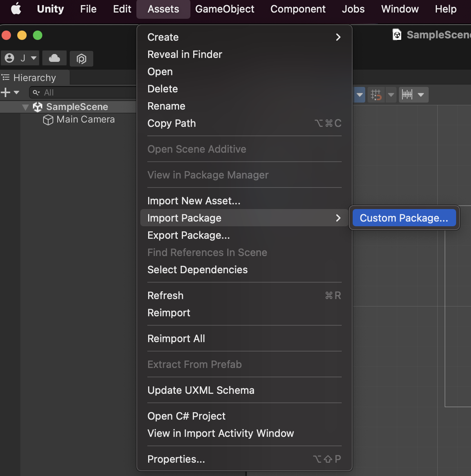Choose Import New Asset...
Image resolution: width=471 pixels, height=476 pixels.
[x=244, y=201]
